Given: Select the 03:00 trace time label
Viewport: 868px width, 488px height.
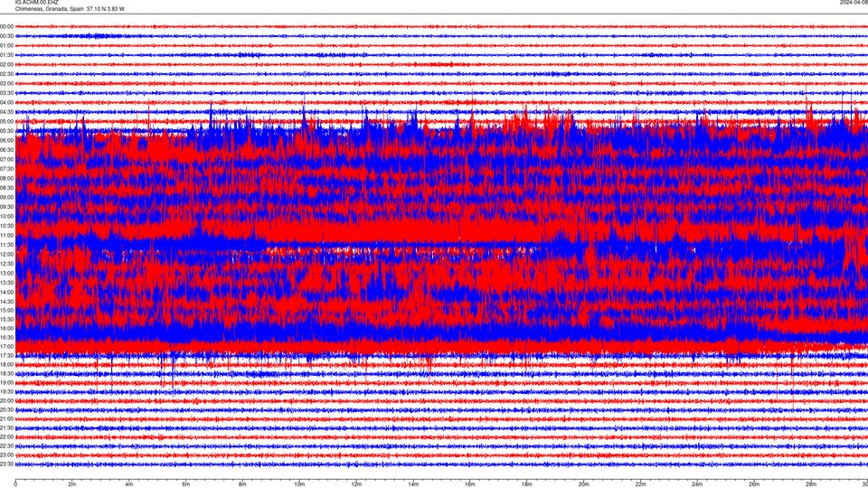Looking at the screenshot, I should click(6, 83).
